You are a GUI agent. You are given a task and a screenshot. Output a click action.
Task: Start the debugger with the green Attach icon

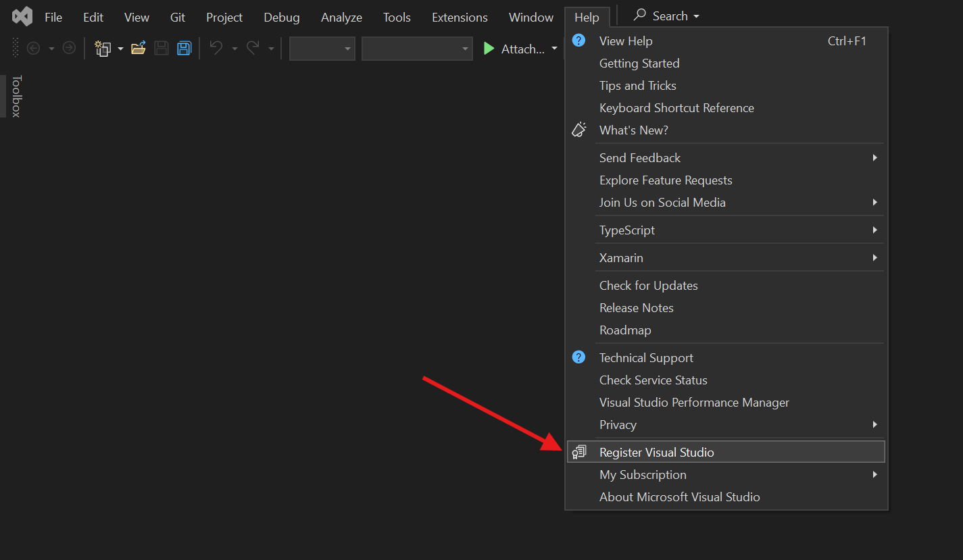point(489,48)
